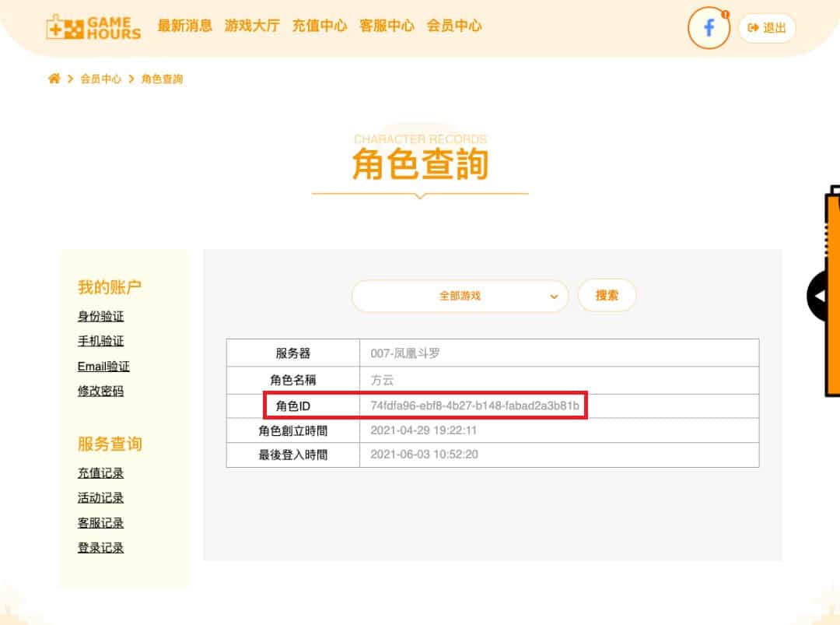Open the 身份验证 verification link
Screen dimensions: 840x625
click(100, 316)
